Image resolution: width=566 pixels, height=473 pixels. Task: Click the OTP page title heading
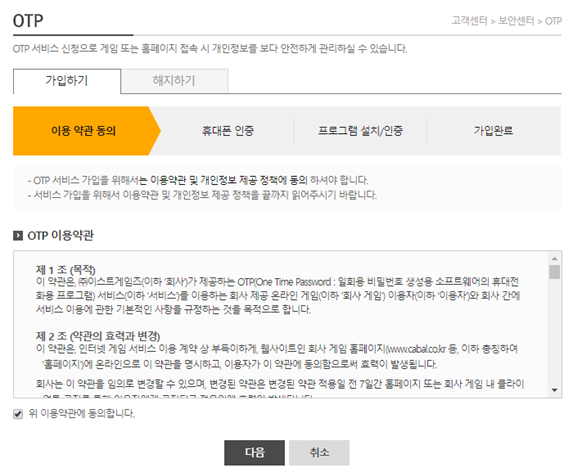[28, 21]
